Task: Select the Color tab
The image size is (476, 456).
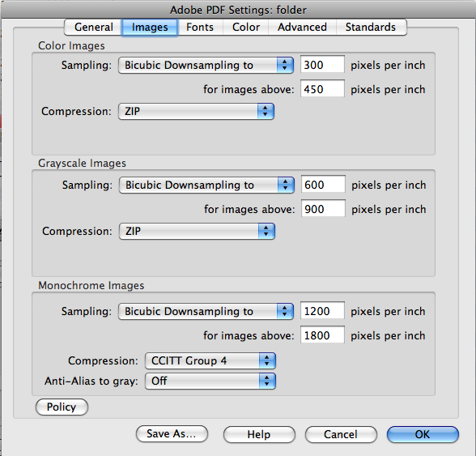Action: pos(246,28)
